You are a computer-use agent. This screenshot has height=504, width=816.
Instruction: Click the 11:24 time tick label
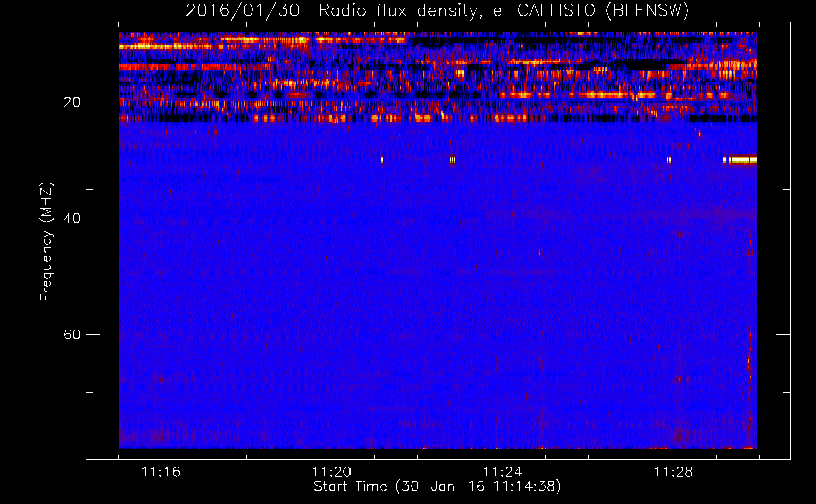[503, 472]
